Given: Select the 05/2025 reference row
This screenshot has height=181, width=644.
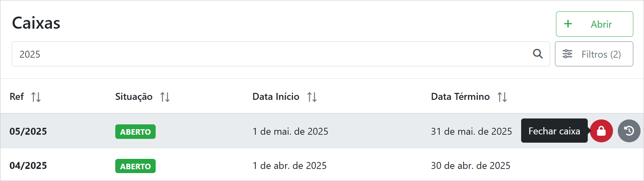Looking at the screenshot, I should click(x=28, y=131).
